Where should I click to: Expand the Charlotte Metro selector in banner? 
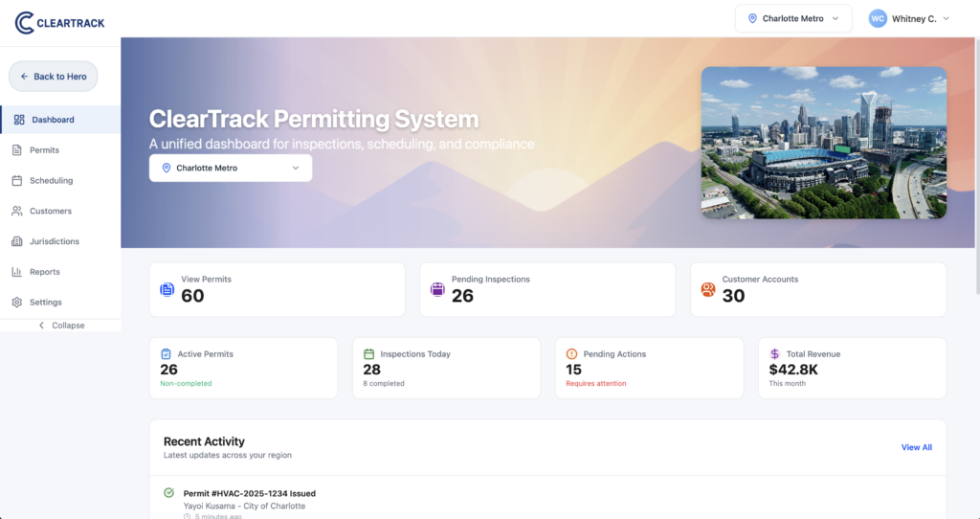pyautogui.click(x=231, y=168)
